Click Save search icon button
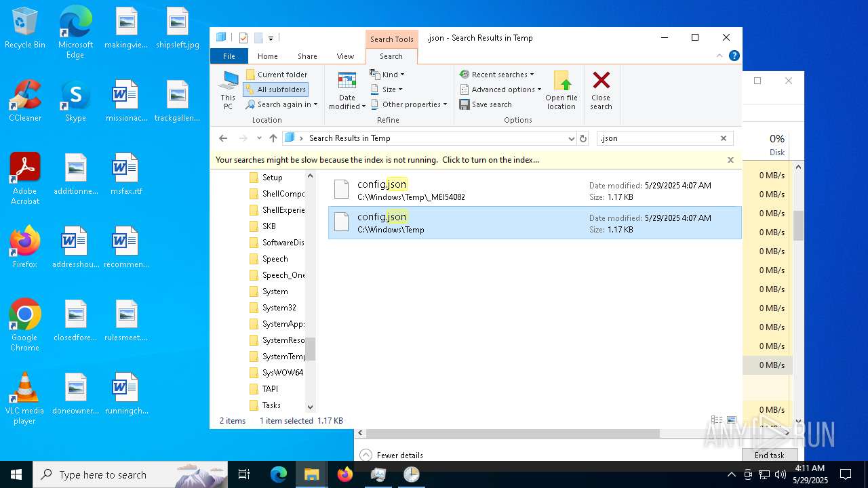 [x=486, y=104]
